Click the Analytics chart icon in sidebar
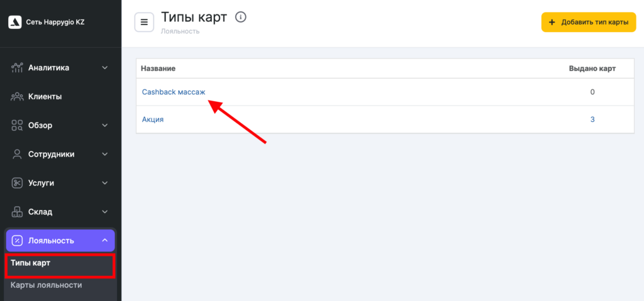This screenshot has height=301, width=644. pos(18,68)
